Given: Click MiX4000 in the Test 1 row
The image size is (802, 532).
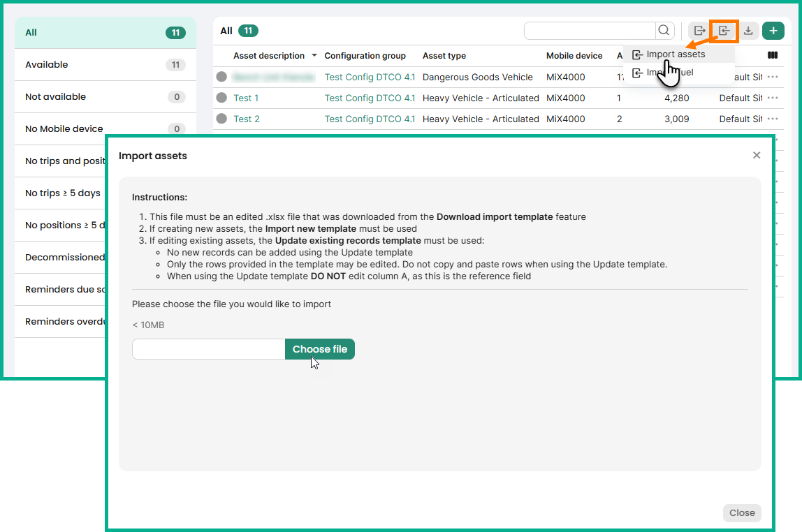Looking at the screenshot, I should pos(565,98).
